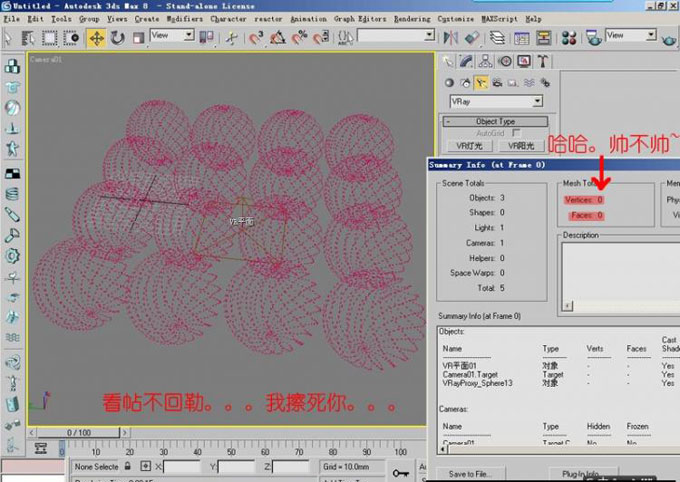Click time slider next frame arrow
Image resolution: width=680 pixels, height=482 pixels.
point(124,433)
